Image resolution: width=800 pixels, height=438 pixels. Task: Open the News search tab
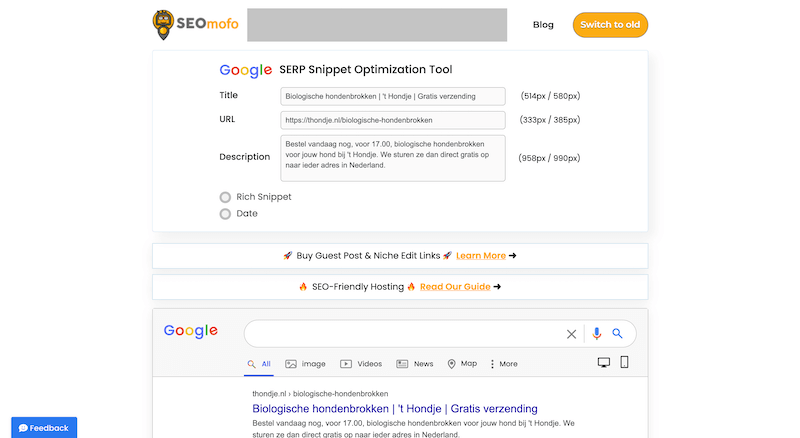pyautogui.click(x=415, y=364)
